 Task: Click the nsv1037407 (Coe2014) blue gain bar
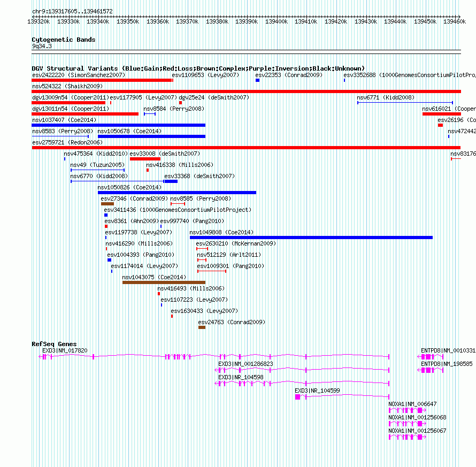click(118, 125)
